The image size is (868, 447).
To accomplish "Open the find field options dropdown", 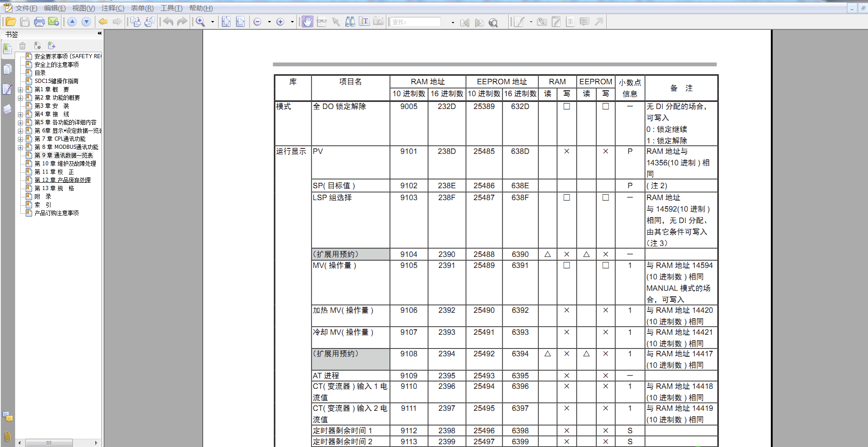I will click(453, 22).
